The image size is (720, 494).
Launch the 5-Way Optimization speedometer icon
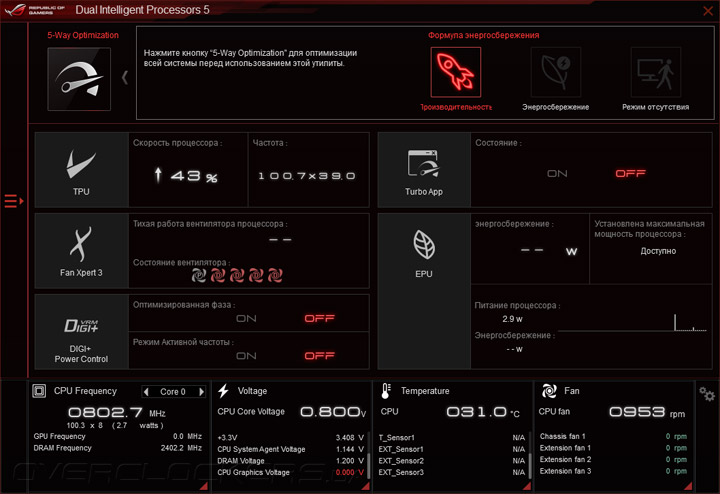pyautogui.click(x=79, y=79)
